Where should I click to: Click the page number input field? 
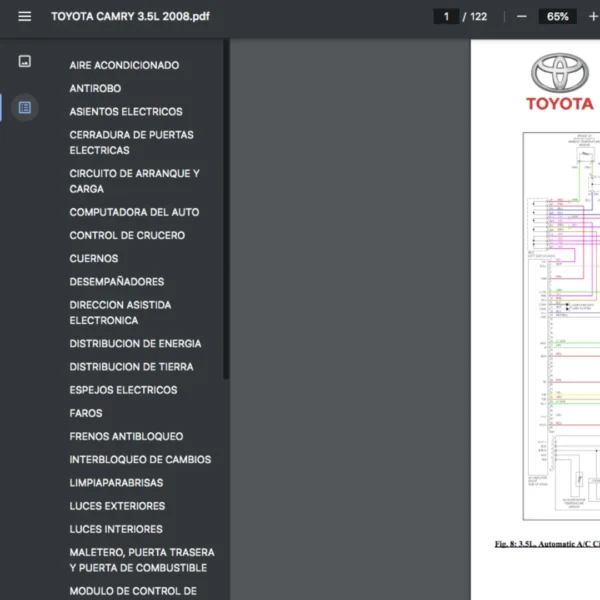click(x=446, y=17)
